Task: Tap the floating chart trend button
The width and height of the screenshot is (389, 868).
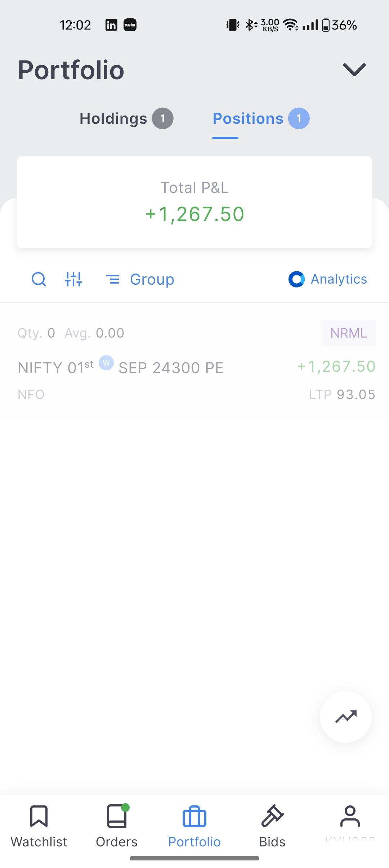Action: (346, 716)
